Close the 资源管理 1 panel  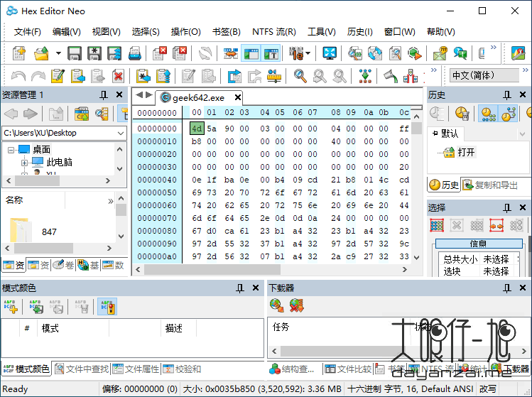pyautogui.click(x=119, y=94)
